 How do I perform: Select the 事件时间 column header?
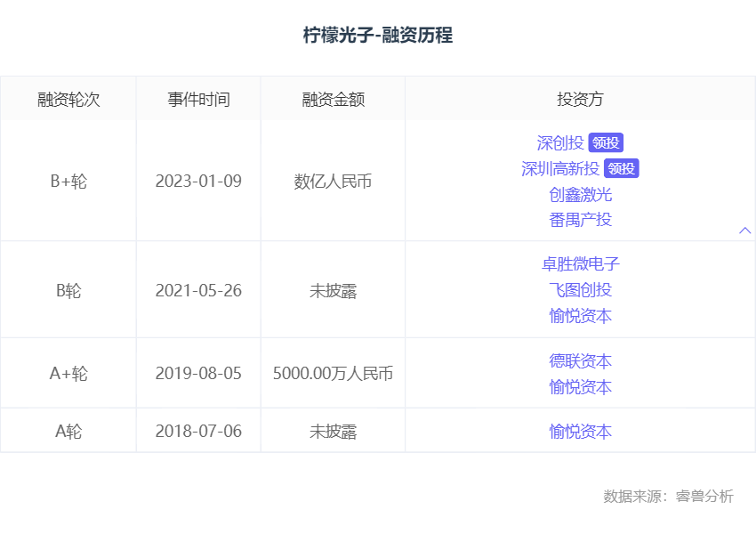pos(198,100)
